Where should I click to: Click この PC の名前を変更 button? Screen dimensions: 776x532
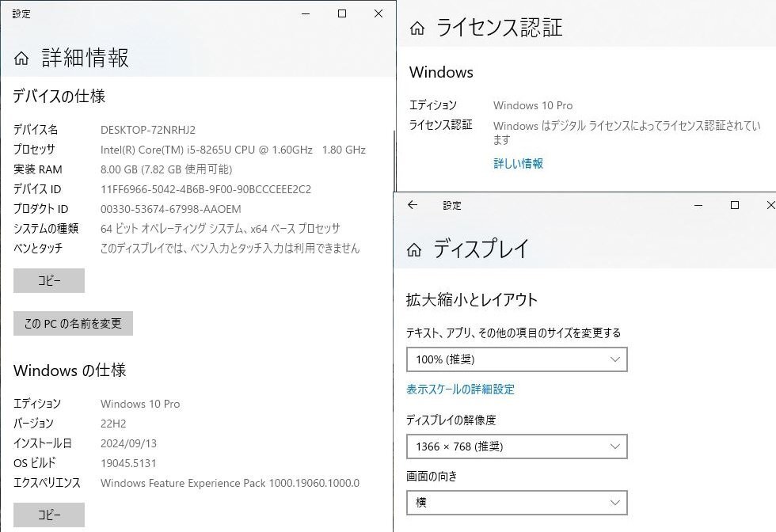point(73,324)
